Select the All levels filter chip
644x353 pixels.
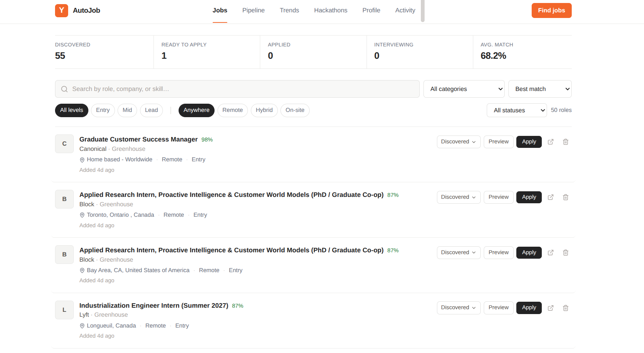[x=72, y=110]
